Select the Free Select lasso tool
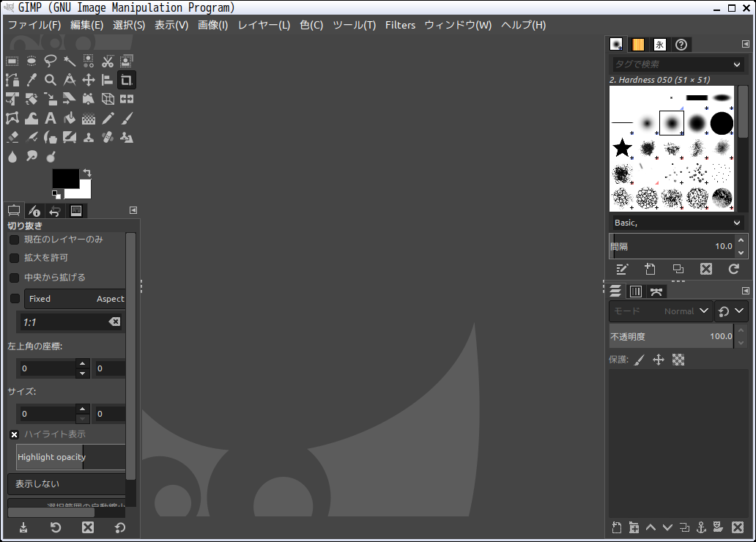 click(50, 62)
